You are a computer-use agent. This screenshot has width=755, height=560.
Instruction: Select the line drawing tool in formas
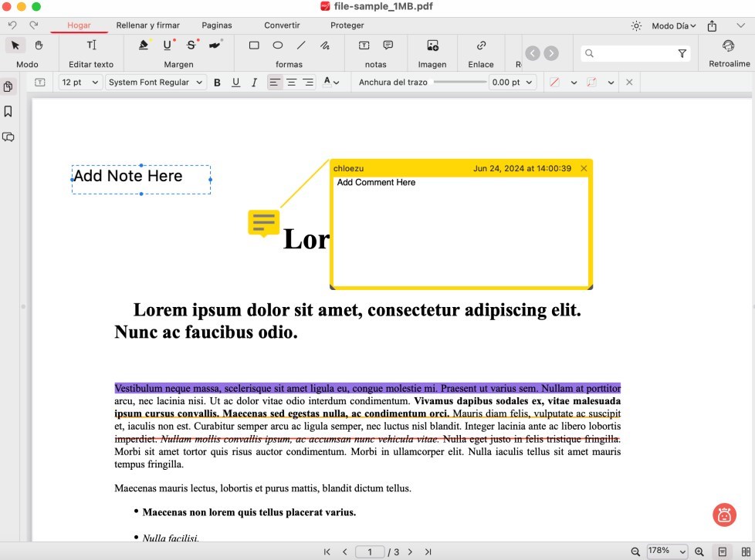pyautogui.click(x=301, y=46)
